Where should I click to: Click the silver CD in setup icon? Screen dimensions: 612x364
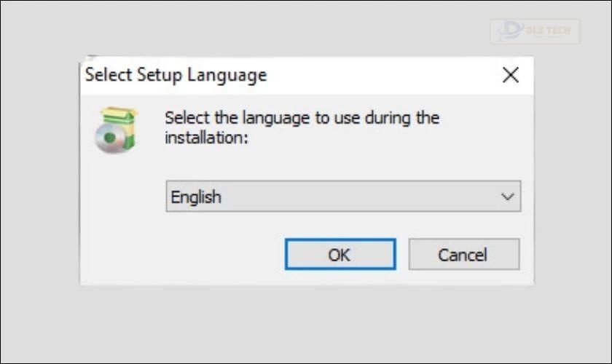(109, 138)
